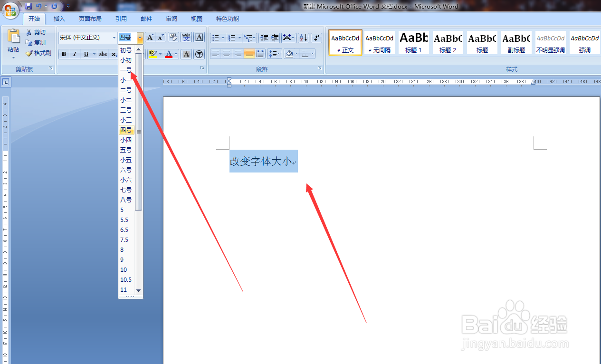Image resolution: width=601 pixels, height=364 pixels.
Task: Pick 小四 font size
Action: pyautogui.click(x=126, y=140)
